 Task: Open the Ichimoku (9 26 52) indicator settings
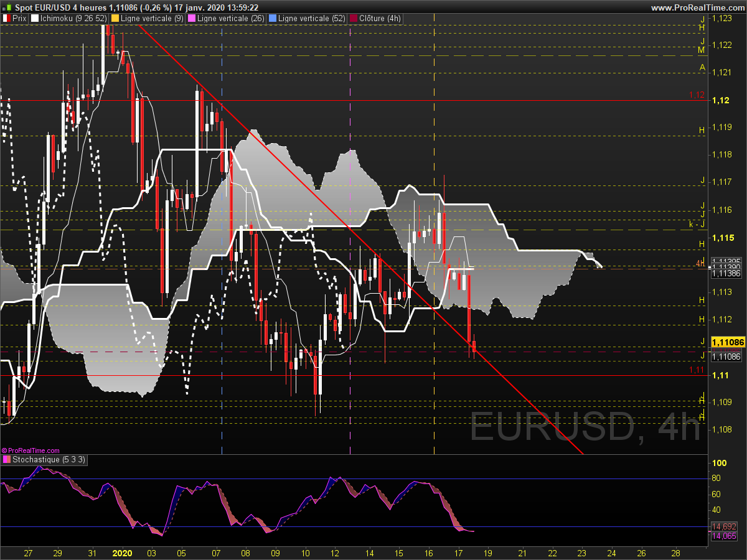pyautogui.click(x=73, y=19)
